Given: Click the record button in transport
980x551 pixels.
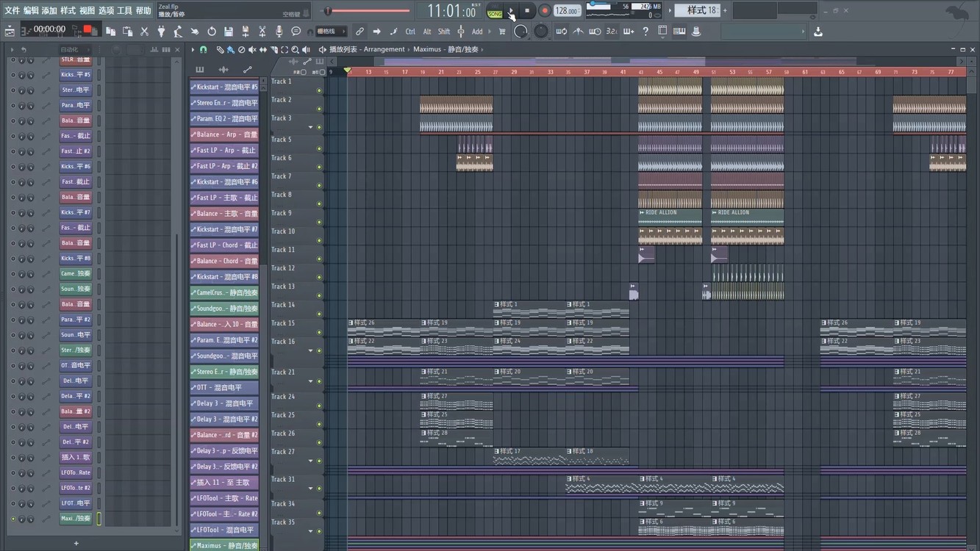Looking at the screenshot, I should coord(545,11).
